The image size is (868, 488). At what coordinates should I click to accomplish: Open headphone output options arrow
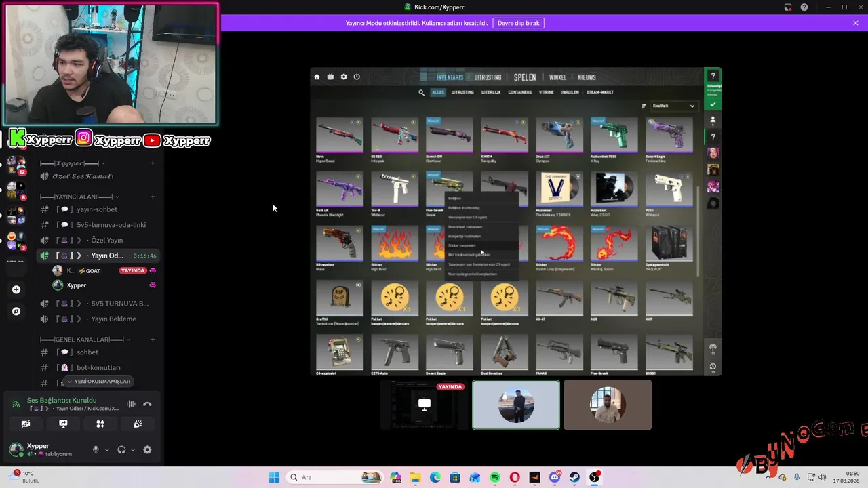[x=132, y=449]
